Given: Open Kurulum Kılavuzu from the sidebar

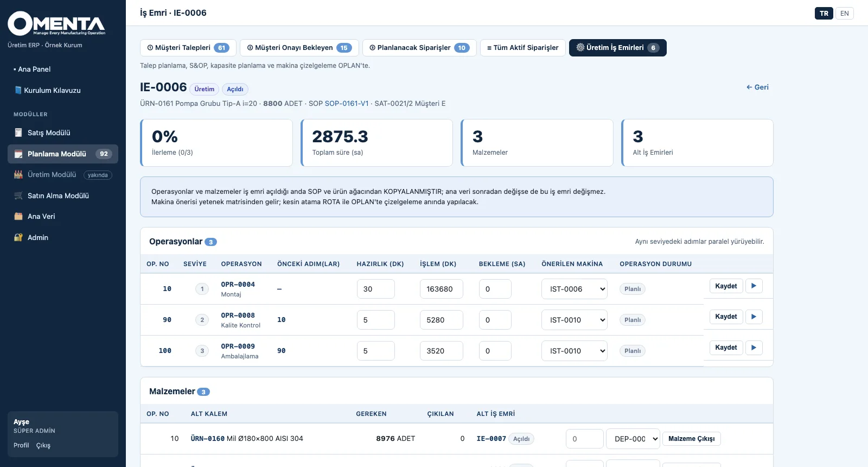Looking at the screenshot, I should tap(63, 90).
